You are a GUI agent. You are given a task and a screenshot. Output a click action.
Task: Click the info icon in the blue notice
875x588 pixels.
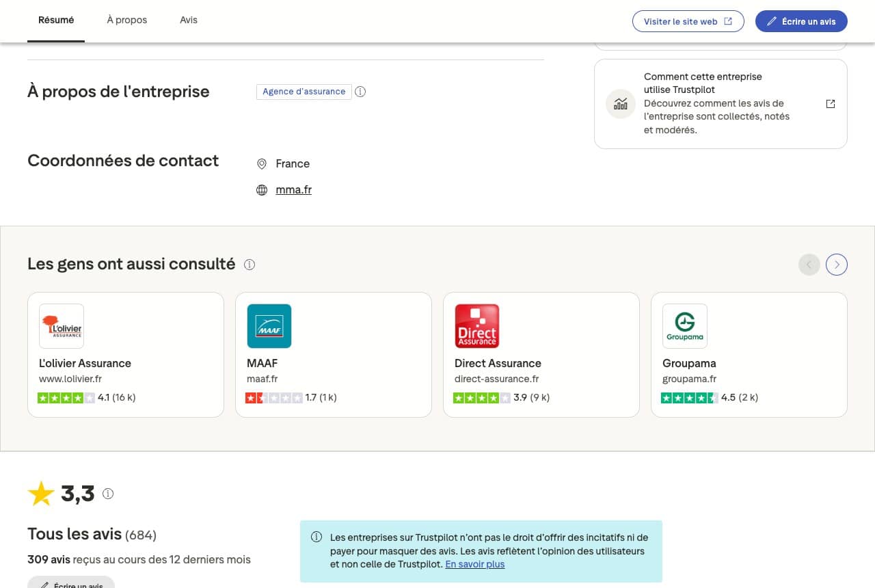coord(317,537)
